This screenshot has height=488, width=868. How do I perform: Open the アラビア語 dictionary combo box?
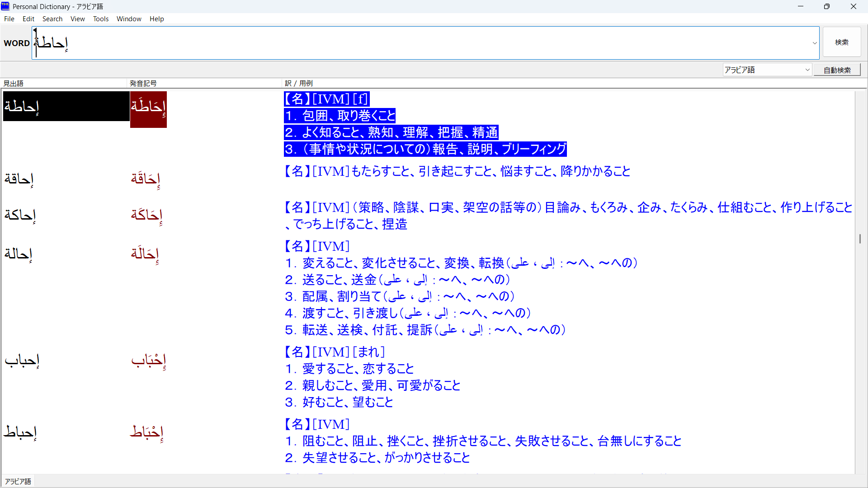click(x=767, y=70)
